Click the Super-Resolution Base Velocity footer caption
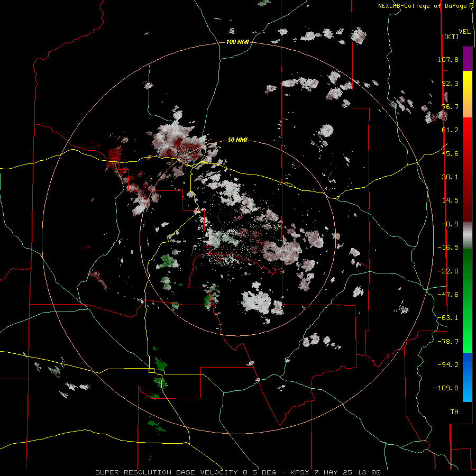 (237, 472)
